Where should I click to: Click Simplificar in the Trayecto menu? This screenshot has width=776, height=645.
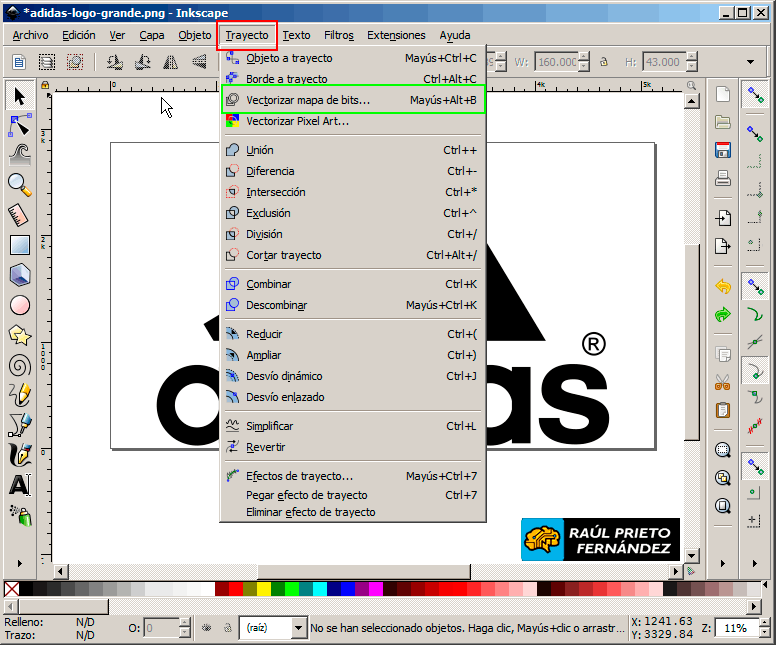click(x=269, y=426)
